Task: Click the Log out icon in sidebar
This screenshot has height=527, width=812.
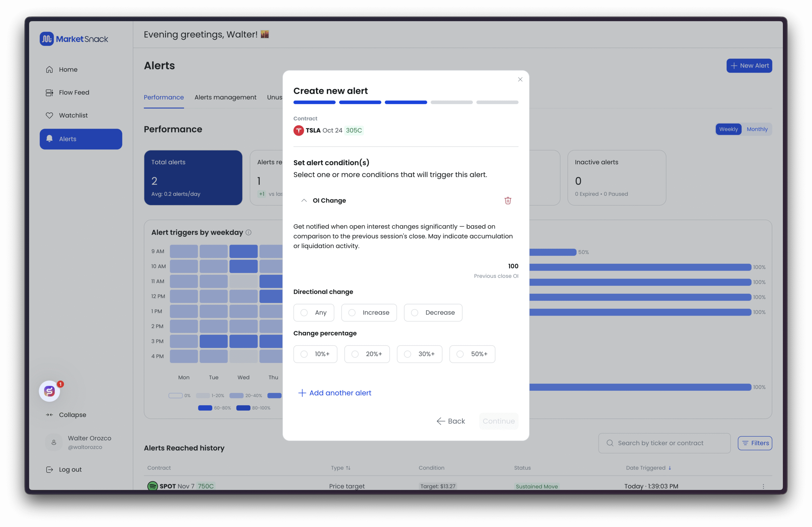Action: coord(49,469)
